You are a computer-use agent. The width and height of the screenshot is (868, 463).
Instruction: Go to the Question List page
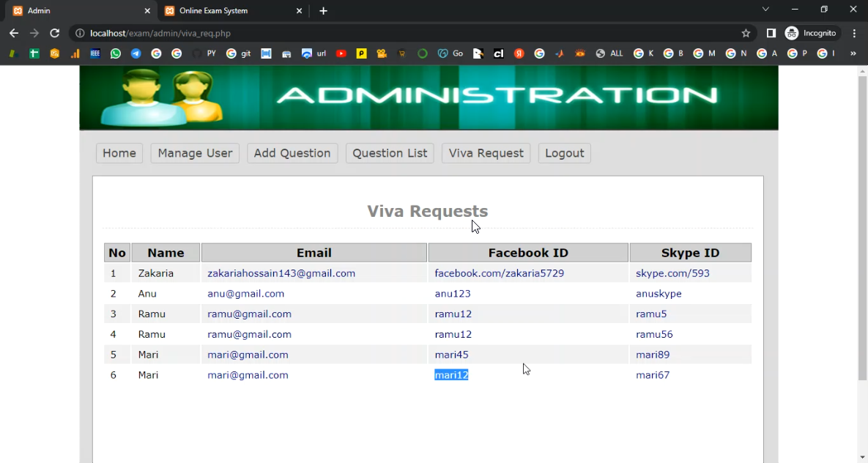[x=390, y=153]
